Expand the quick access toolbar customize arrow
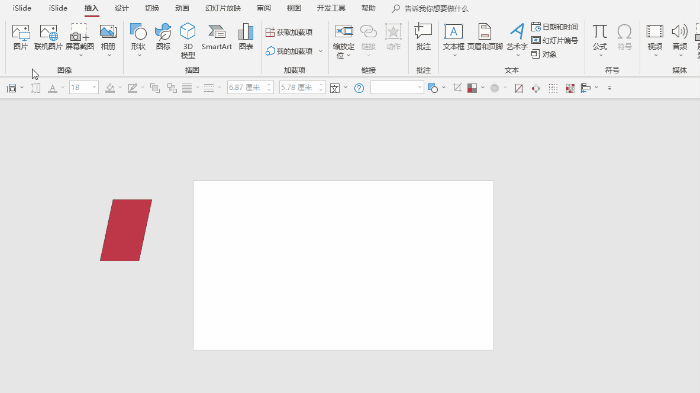700x393 pixels. [x=609, y=88]
